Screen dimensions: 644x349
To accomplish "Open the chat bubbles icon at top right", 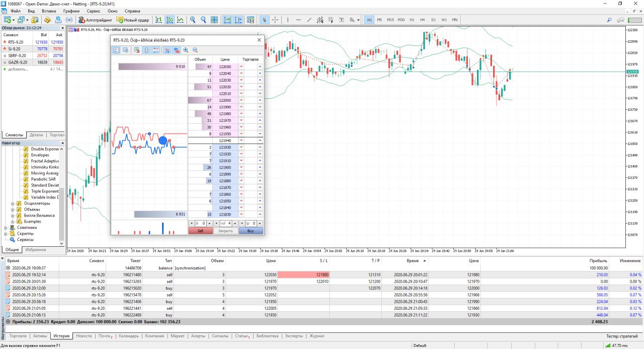I will pos(621,20).
